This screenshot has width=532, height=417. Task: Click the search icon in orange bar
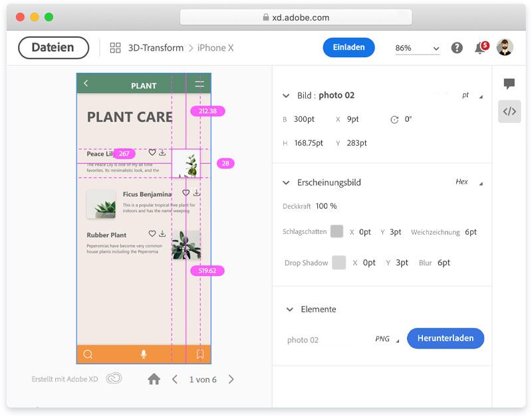[x=88, y=354]
